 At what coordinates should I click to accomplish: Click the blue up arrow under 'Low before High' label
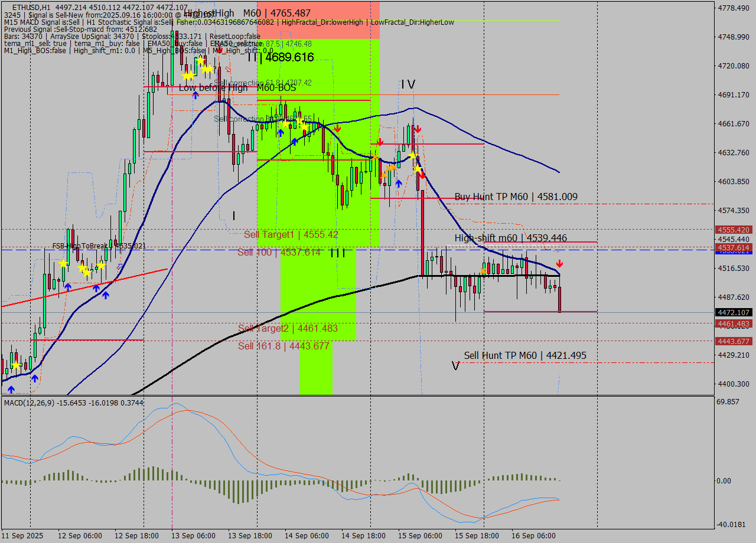click(x=195, y=94)
